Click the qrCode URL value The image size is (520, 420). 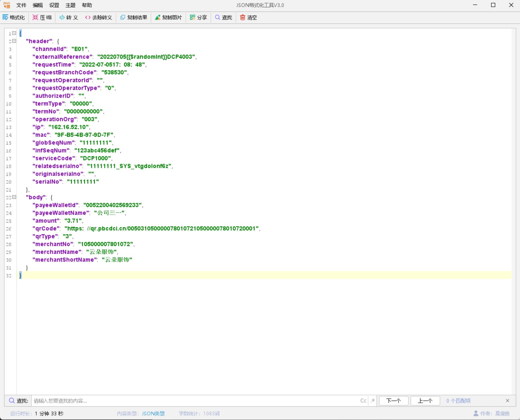(x=161, y=228)
